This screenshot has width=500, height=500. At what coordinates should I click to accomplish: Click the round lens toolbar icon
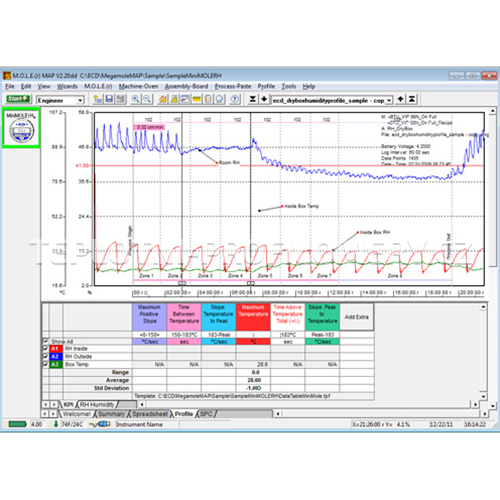219,99
